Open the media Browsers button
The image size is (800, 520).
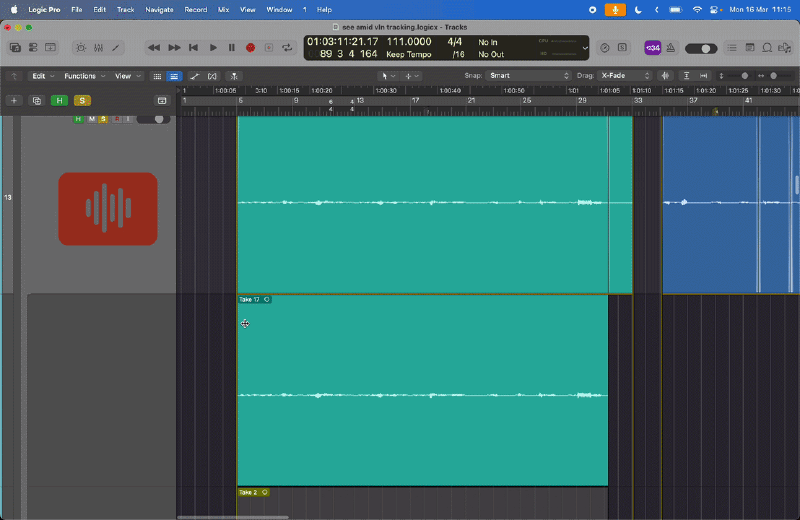tap(784, 47)
